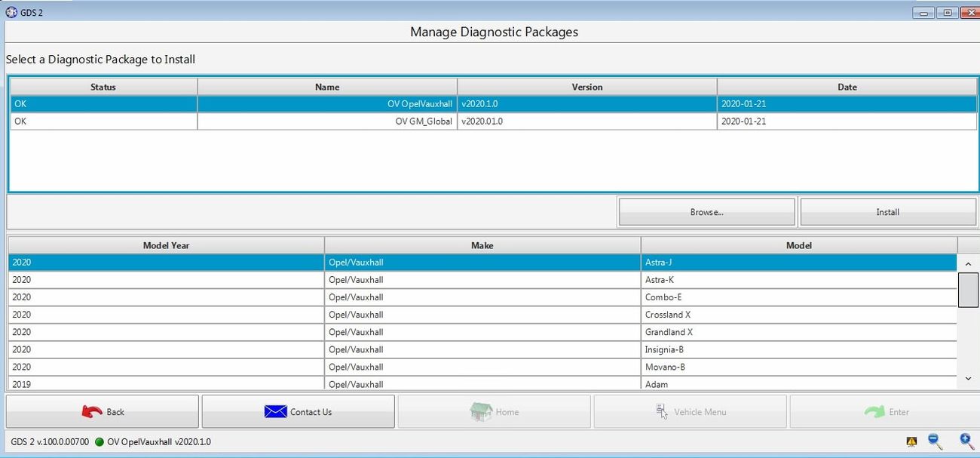The image size is (980, 458).
Task: Click Browse... to locate a package
Action: click(x=706, y=212)
